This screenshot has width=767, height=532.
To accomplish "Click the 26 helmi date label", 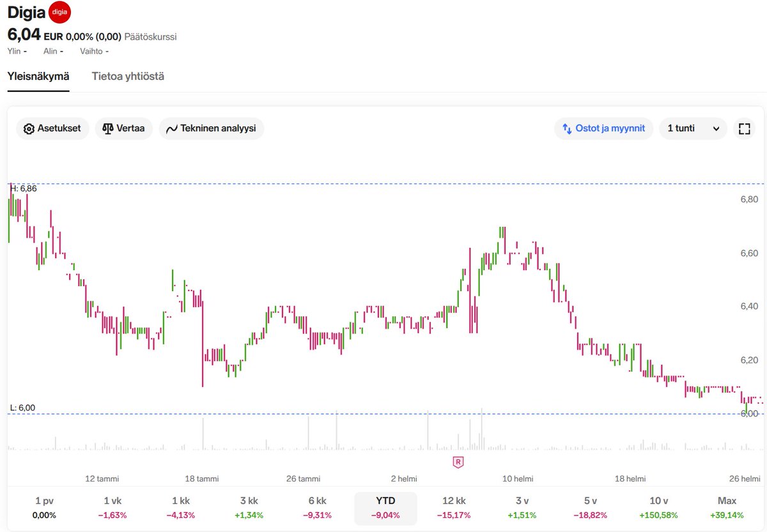I will (745, 478).
